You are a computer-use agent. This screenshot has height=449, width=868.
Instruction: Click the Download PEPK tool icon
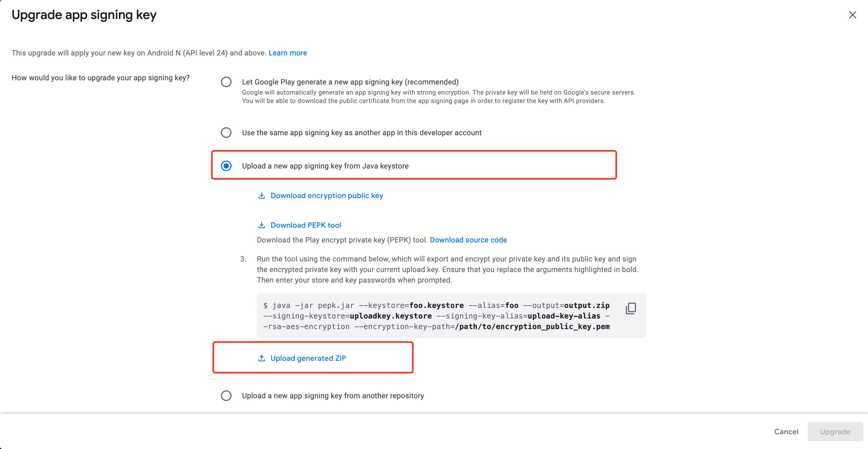coord(261,224)
